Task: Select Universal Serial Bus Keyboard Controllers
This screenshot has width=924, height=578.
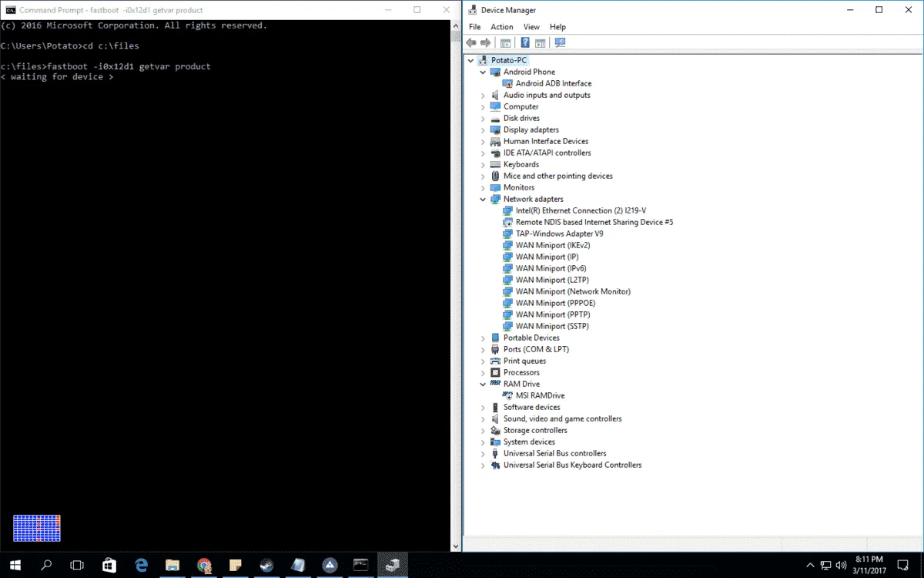Action: click(x=572, y=465)
